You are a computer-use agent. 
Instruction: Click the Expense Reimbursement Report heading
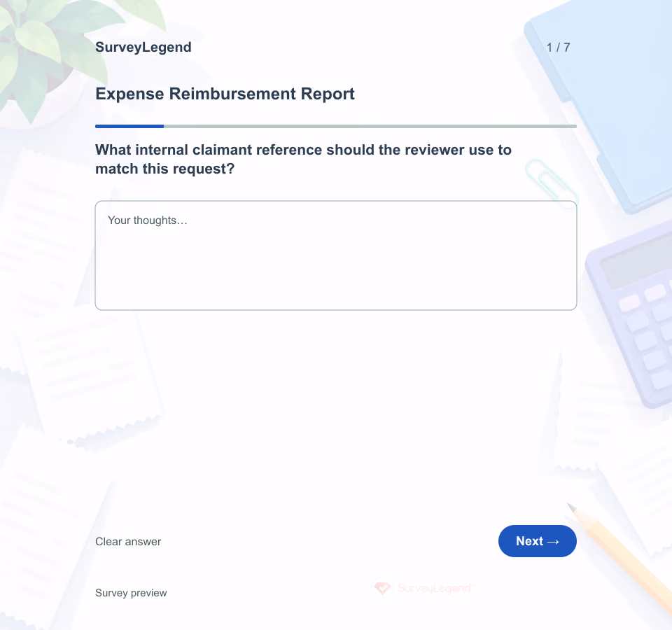[x=225, y=93]
